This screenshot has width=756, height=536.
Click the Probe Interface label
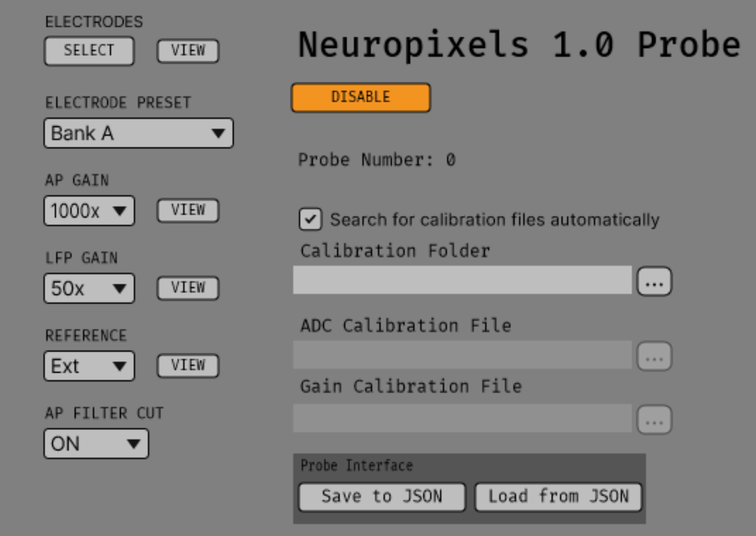[x=357, y=466]
